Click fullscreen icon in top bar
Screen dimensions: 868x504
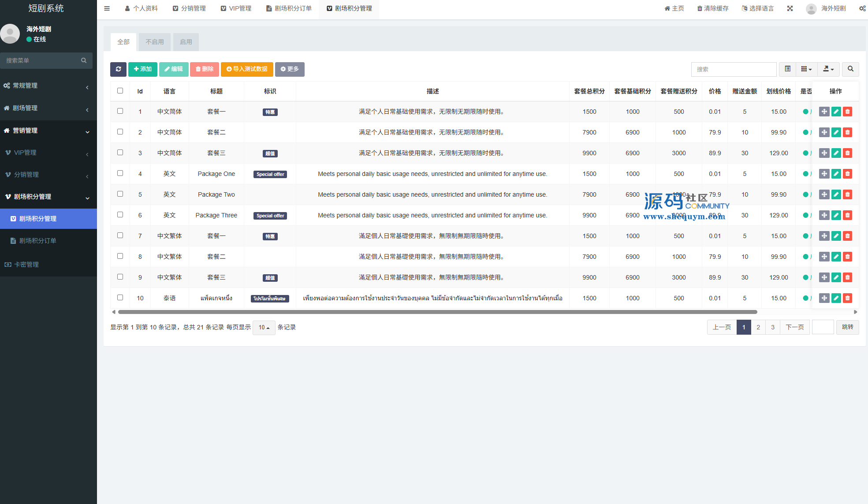(790, 8)
